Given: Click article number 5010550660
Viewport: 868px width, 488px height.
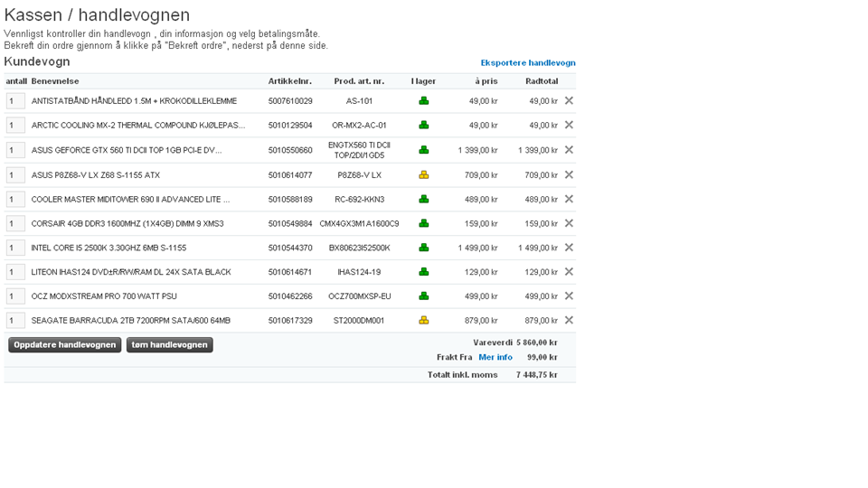Looking at the screenshot, I should pos(290,150).
